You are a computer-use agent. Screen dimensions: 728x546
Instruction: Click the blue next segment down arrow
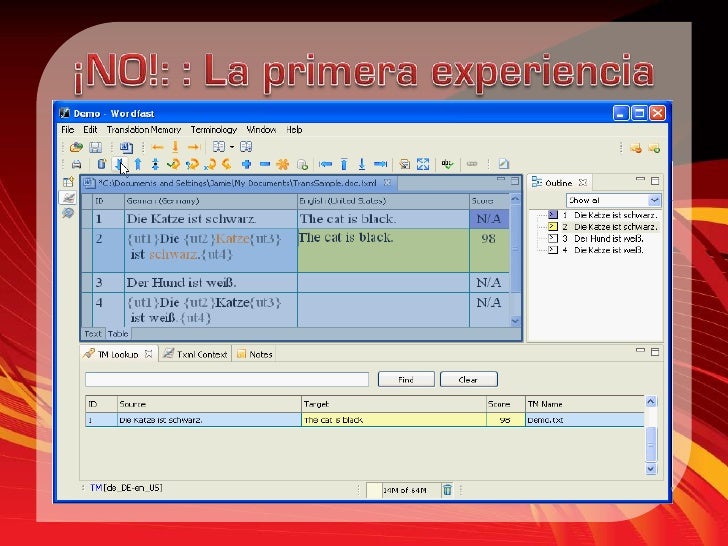(120, 164)
